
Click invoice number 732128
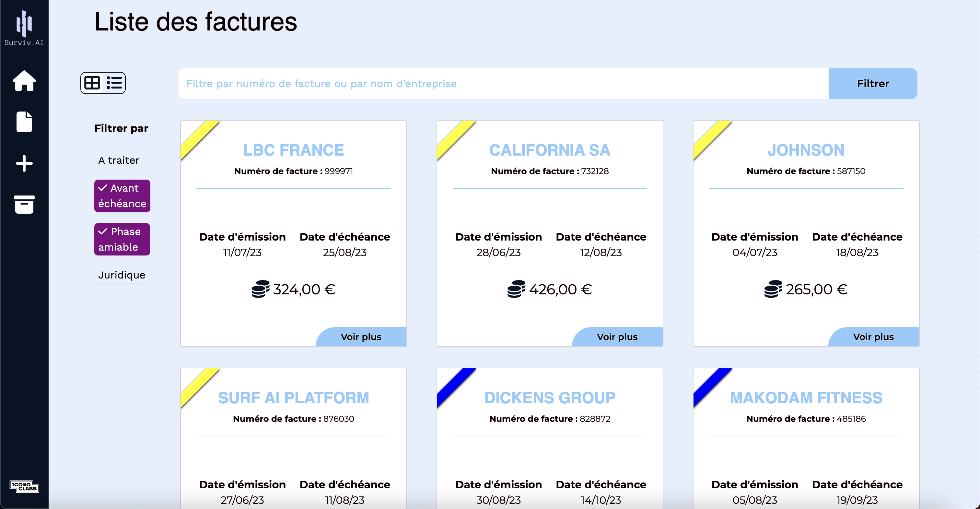point(595,171)
